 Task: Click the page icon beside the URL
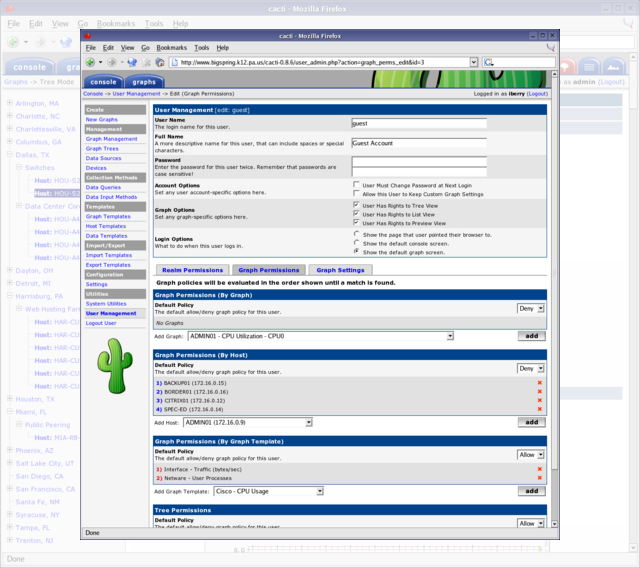[175, 62]
